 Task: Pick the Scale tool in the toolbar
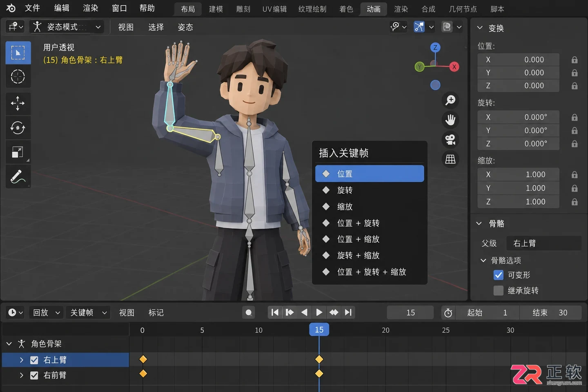click(18, 152)
